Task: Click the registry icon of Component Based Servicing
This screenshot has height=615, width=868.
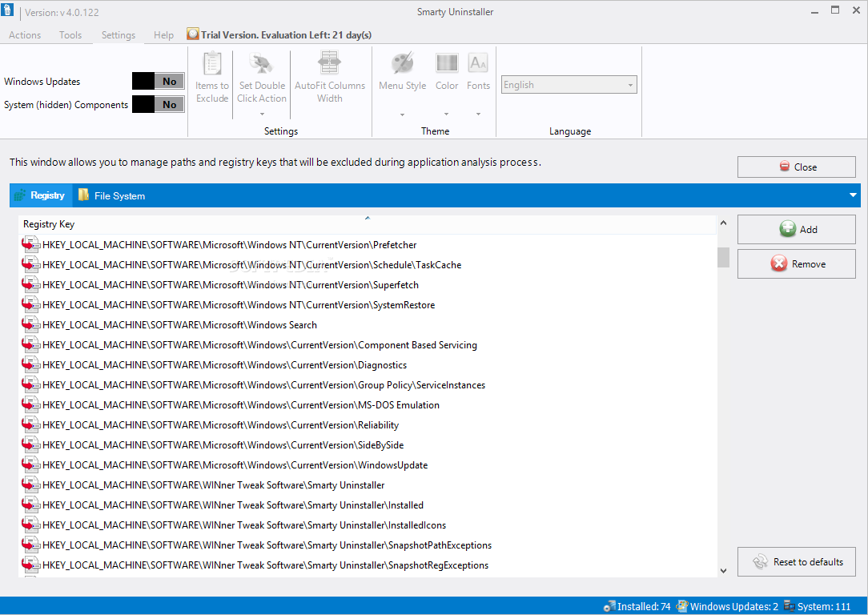Action: pyautogui.click(x=31, y=344)
